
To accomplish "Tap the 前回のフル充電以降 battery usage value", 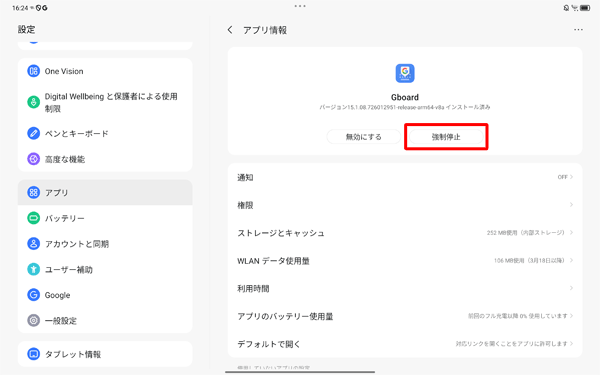I will (x=517, y=316).
